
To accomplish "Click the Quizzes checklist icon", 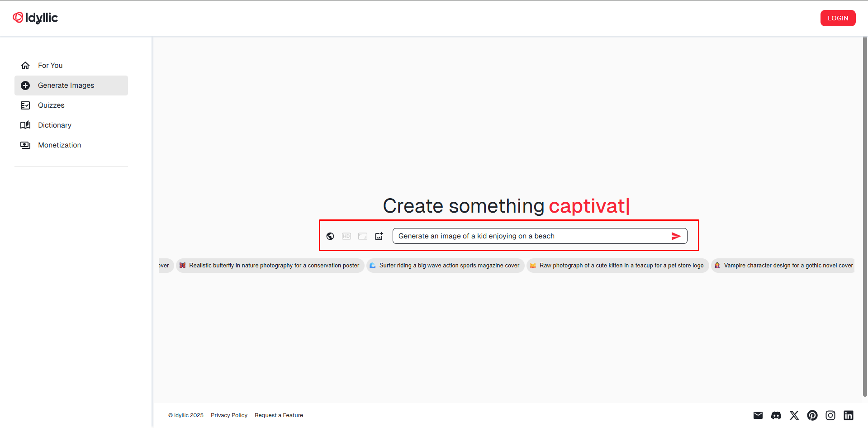I will tap(25, 105).
